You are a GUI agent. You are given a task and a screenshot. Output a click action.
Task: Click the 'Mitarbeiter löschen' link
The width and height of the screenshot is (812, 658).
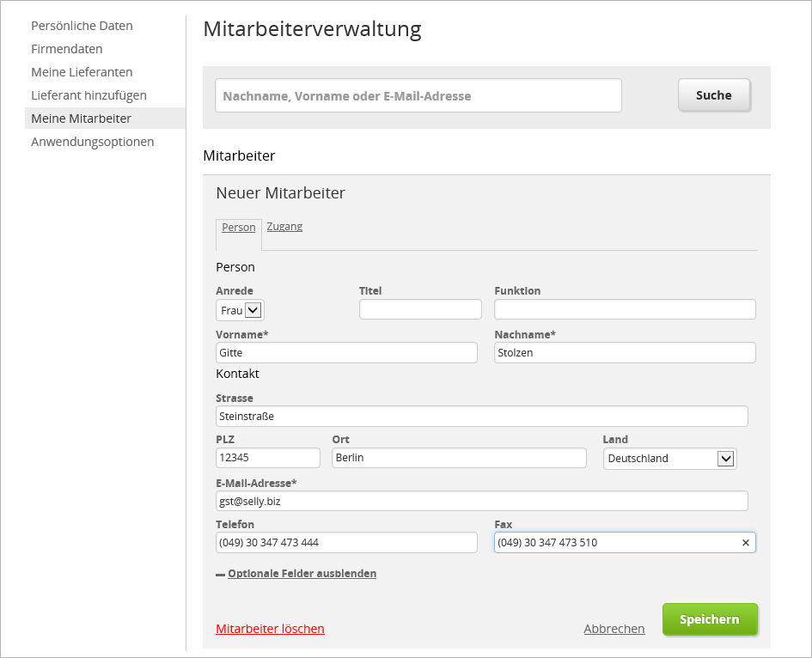270,629
